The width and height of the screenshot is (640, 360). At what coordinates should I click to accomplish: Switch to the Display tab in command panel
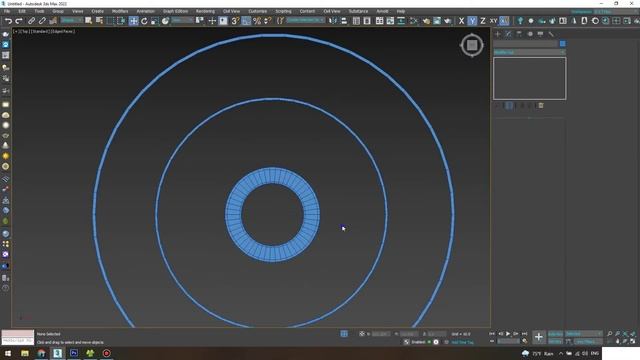click(x=540, y=34)
